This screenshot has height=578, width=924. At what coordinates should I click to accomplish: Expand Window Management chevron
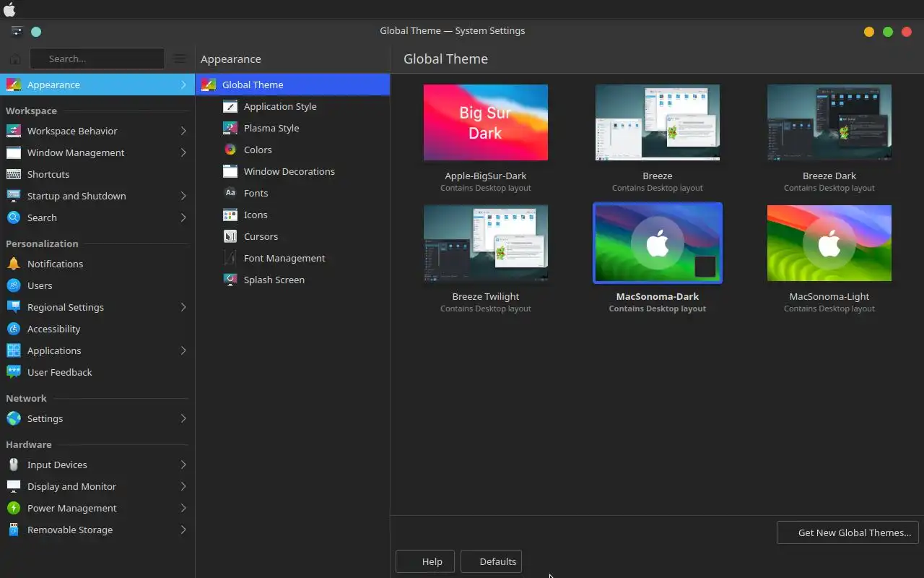183,152
